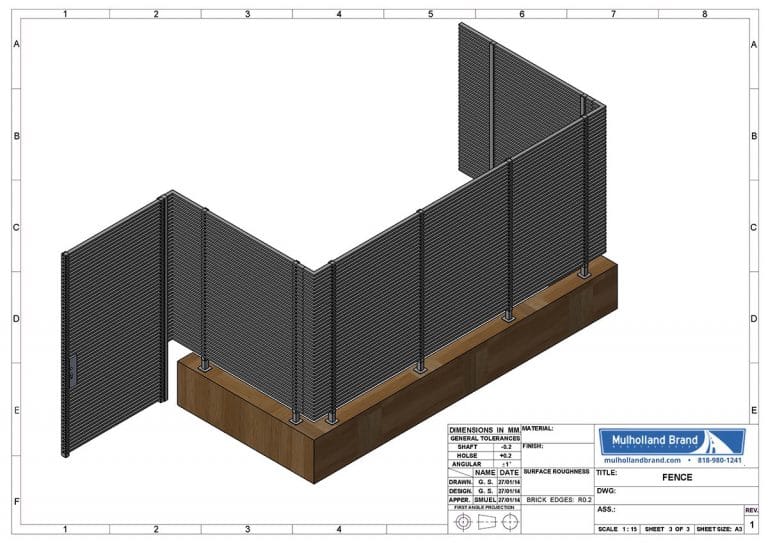Click the ANGULAR tolerance label

pos(466,464)
